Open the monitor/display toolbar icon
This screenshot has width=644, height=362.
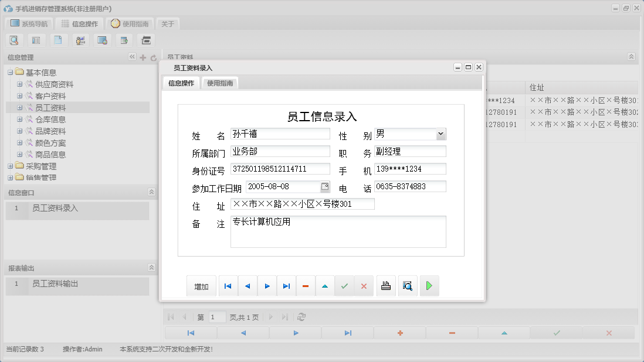tap(102, 40)
